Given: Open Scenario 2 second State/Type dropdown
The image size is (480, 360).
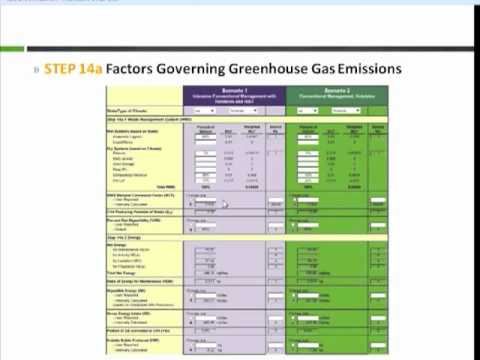Looking at the screenshot, I should tap(346, 110).
